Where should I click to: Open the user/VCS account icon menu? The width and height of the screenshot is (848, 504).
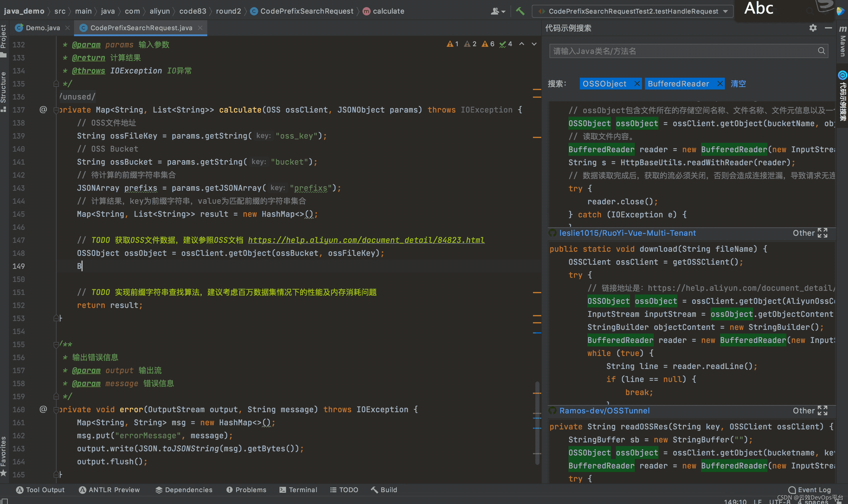[498, 11]
